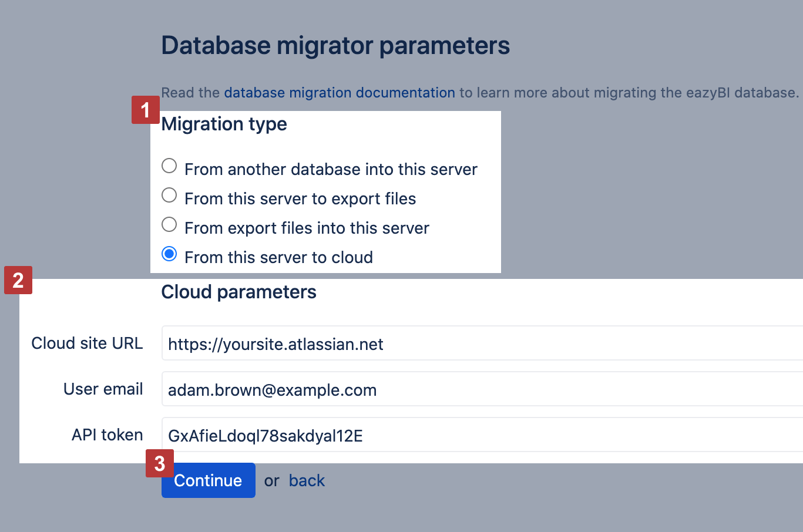Click the 'Cloud site URL' field label
Image resolution: width=803 pixels, height=532 pixels.
(87, 343)
